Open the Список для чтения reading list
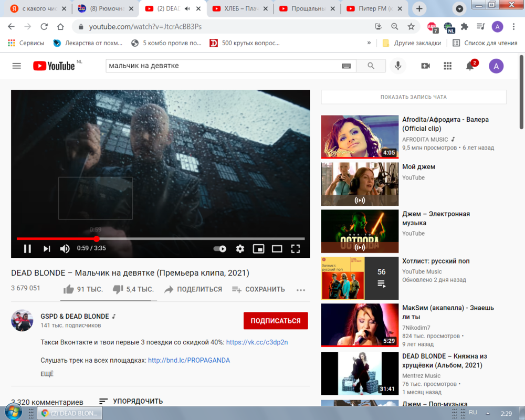Image resolution: width=525 pixels, height=420 pixels. [485, 43]
